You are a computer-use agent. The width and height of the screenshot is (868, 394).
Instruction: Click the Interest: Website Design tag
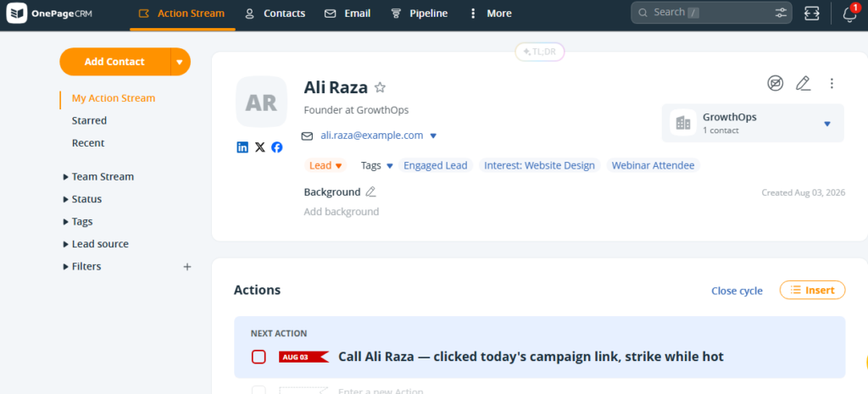click(x=540, y=165)
